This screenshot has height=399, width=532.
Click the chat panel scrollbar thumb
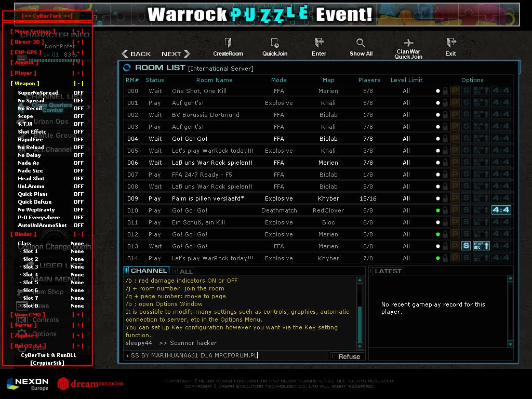(x=360, y=325)
